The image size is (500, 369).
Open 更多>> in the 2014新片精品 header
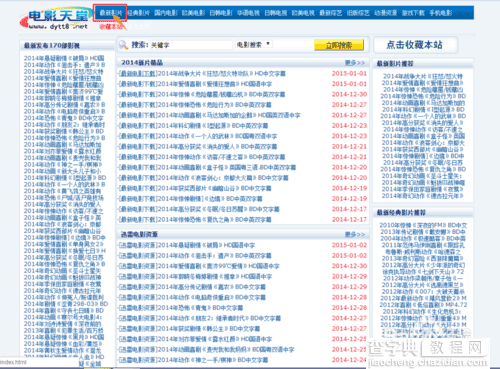click(x=355, y=63)
